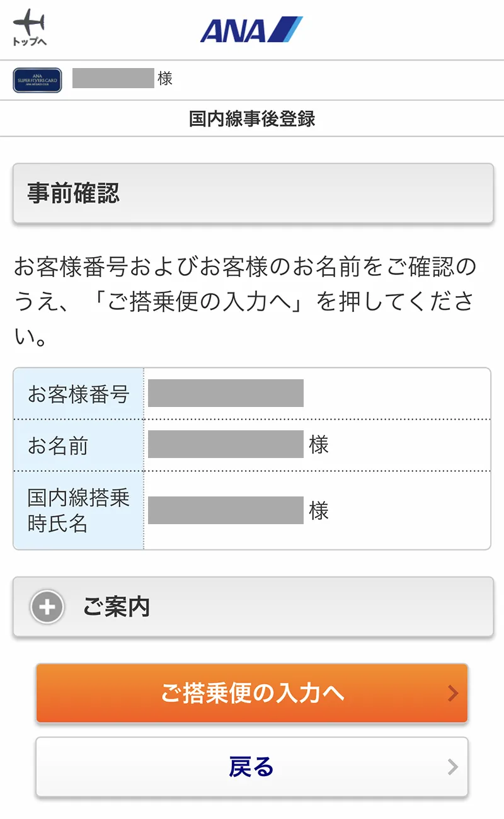Click the お客様番号 label cell
Viewport: 504px width, 819px height.
pos(79,394)
